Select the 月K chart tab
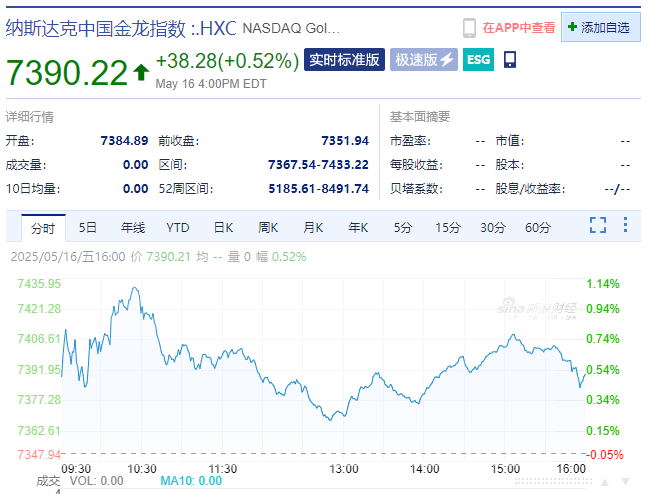Screen dimensions: 649x494 point(313,228)
